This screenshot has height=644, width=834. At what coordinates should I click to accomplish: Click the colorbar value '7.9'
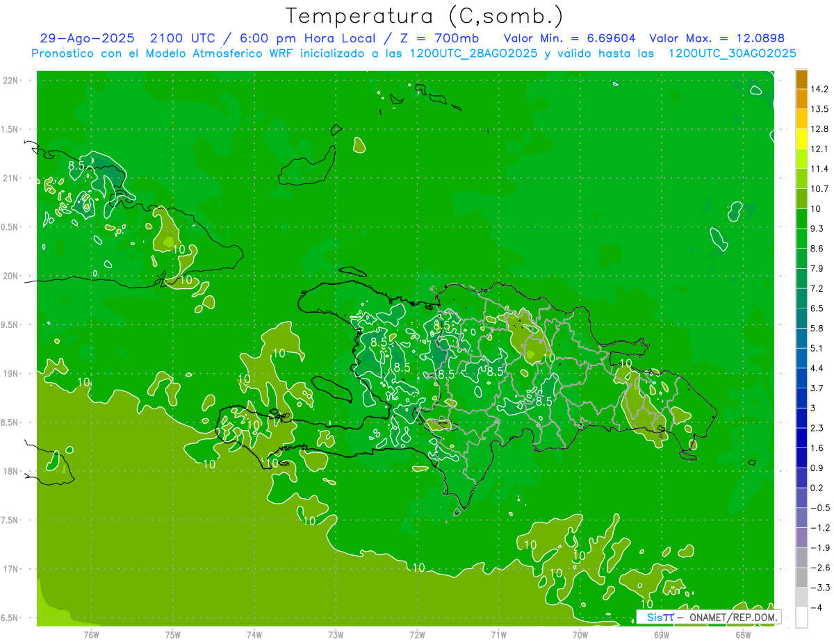point(817,269)
